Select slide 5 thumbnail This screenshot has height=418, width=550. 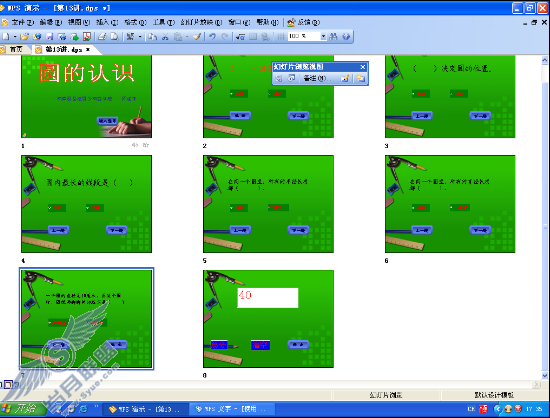tap(268, 204)
